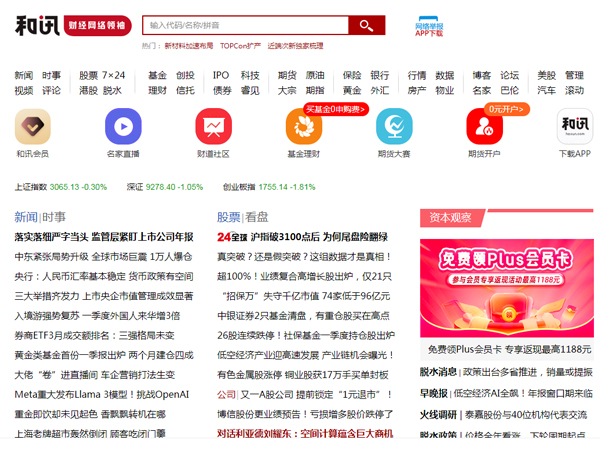Open the 股票 nav item
This screenshot has height=449, width=600.
point(88,75)
